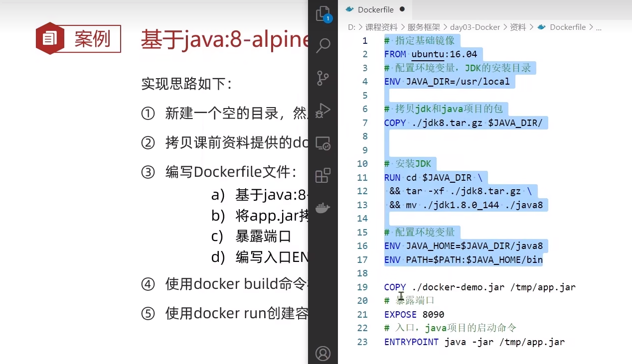
Task: Click line number 19 in the gutter
Action: [x=362, y=287]
